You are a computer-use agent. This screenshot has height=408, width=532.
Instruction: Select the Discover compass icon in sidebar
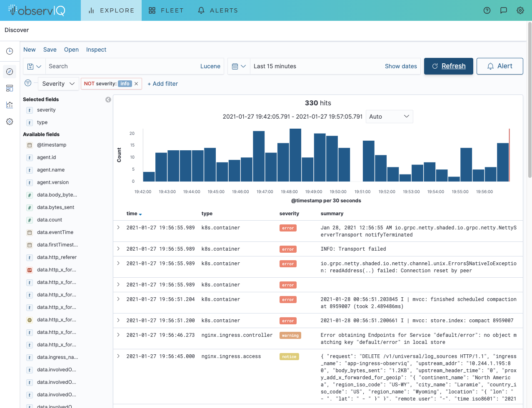[10, 72]
